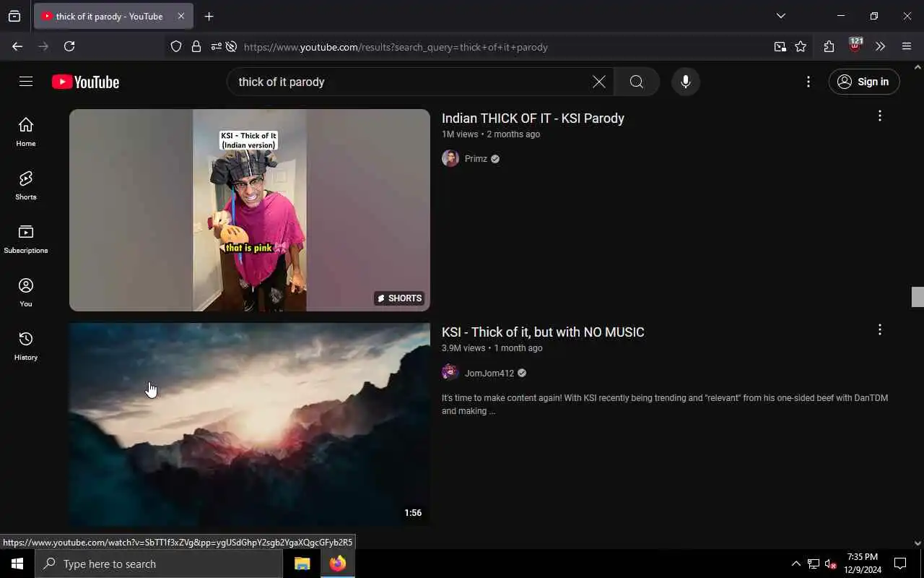Screen dimensions: 924x578
Task: Open the blocked autoplay icon in address bar
Action: [231, 47]
